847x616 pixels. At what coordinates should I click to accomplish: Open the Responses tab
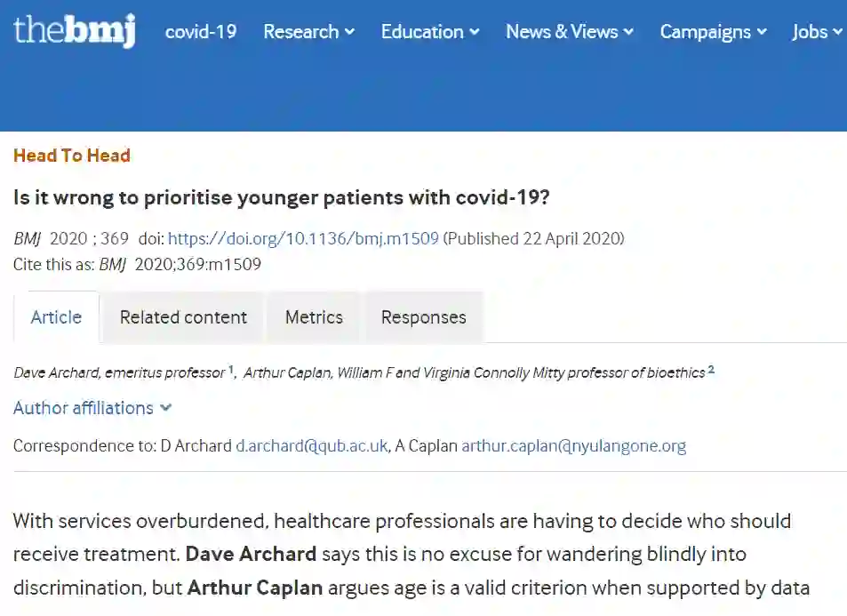(423, 317)
